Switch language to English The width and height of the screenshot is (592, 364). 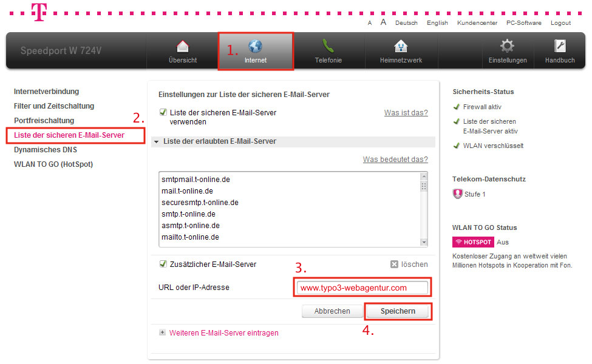click(x=437, y=23)
